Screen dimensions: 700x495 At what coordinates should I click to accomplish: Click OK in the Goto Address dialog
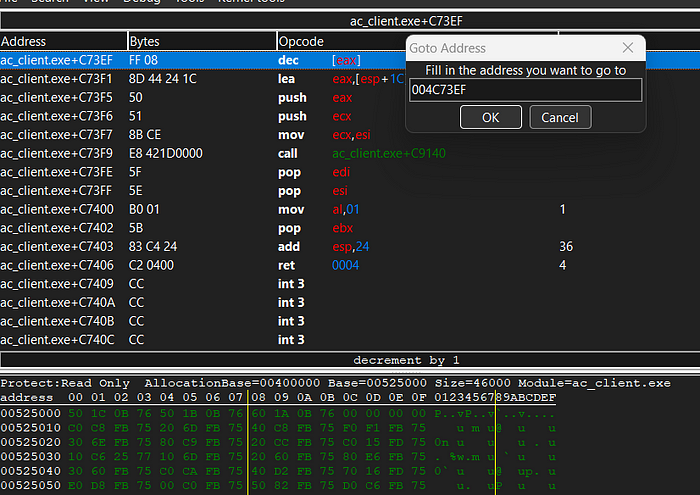[491, 117]
